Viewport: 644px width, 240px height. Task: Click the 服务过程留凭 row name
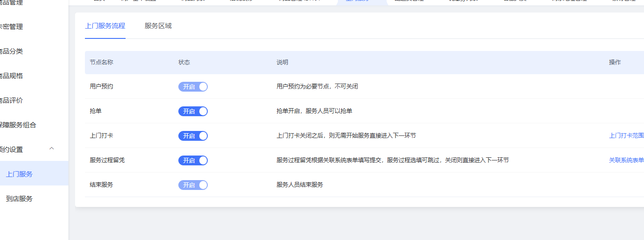pos(107,160)
